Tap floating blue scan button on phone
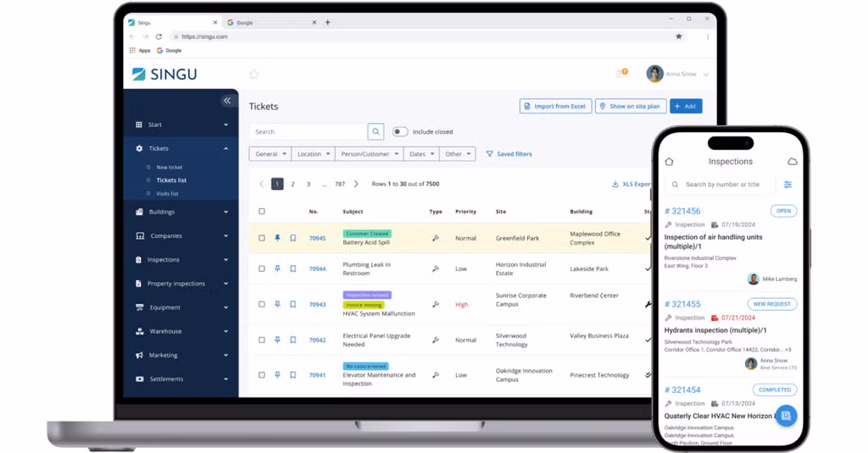Screen dimensions: 868x453 coord(786,416)
